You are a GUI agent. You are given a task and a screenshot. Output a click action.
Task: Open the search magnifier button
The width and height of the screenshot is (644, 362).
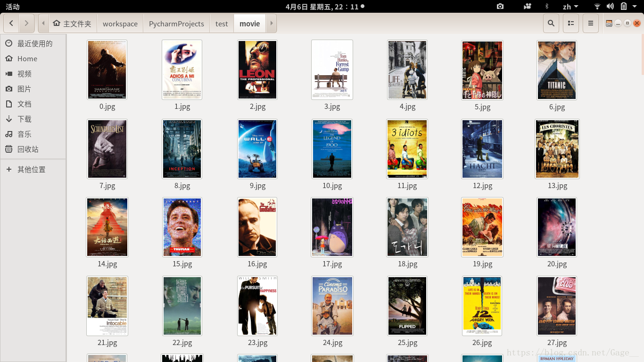click(551, 24)
